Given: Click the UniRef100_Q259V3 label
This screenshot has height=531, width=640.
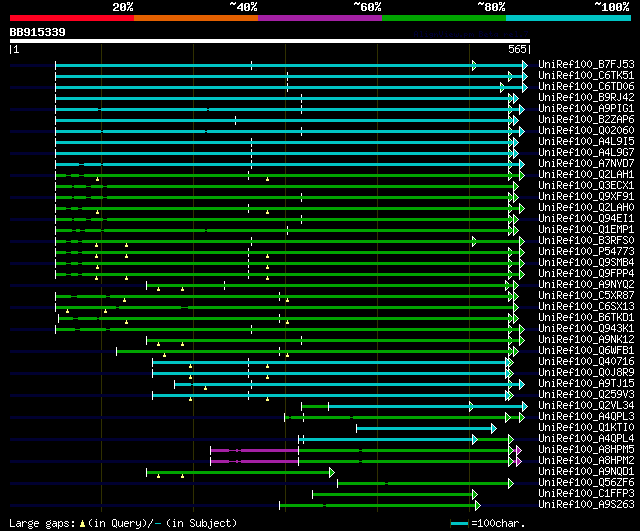Looking at the screenshot, I should (586, 395).
